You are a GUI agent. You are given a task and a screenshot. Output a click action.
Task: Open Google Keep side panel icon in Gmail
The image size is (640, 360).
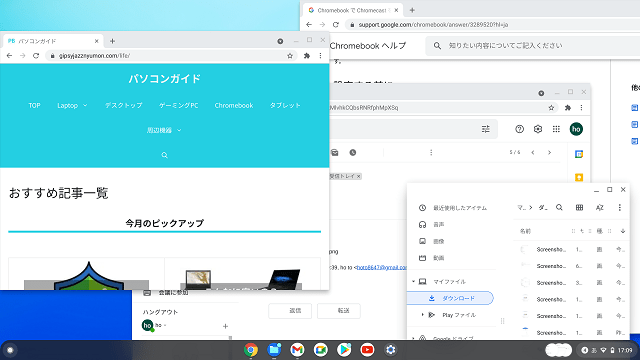[579, 177]
